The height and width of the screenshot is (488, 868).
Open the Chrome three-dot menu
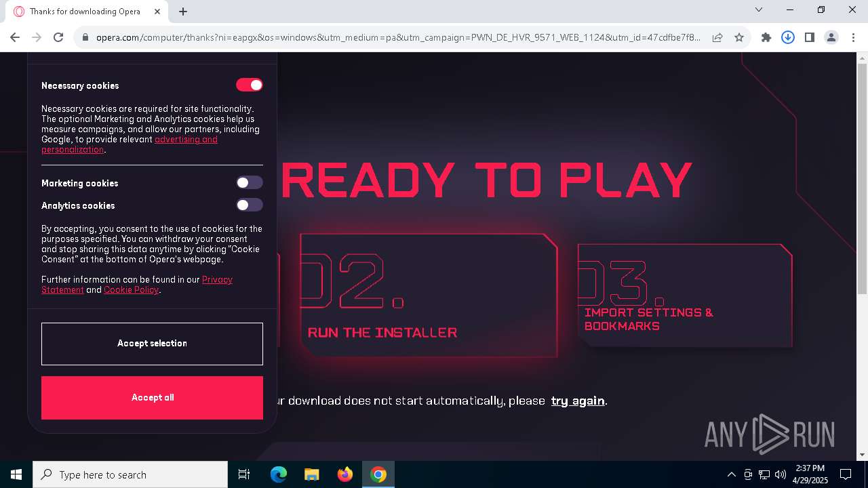[852, 37]
